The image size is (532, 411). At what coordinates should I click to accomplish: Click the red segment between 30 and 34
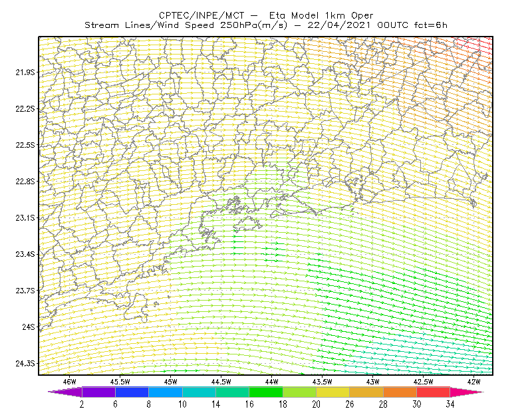434,392
